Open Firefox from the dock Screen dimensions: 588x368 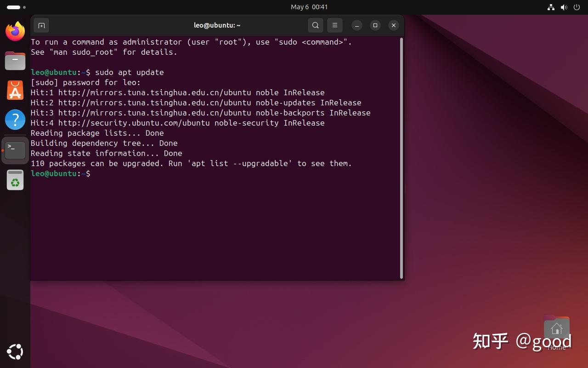tap(15, 31)
